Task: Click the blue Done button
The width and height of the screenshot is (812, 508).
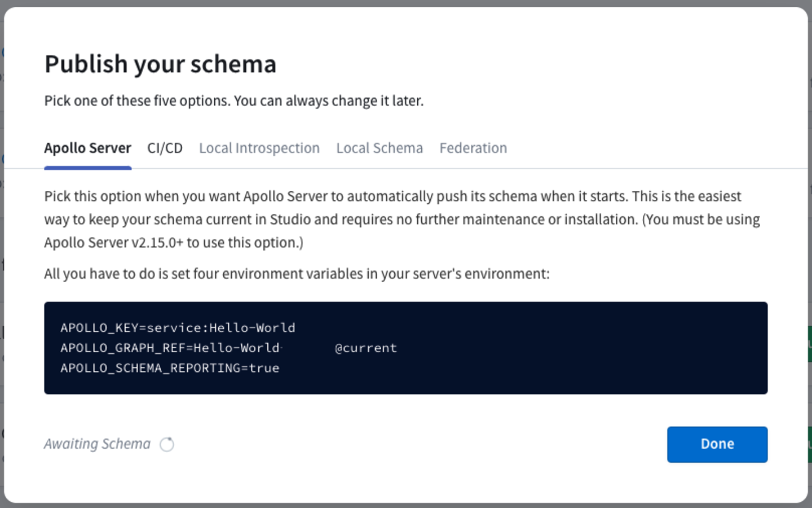Action: (x=717, y=444)
